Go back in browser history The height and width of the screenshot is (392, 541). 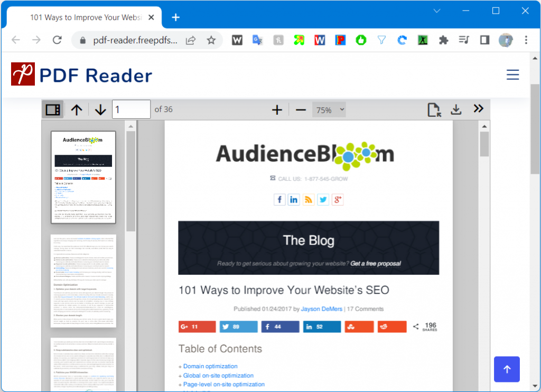coord(16,40)
